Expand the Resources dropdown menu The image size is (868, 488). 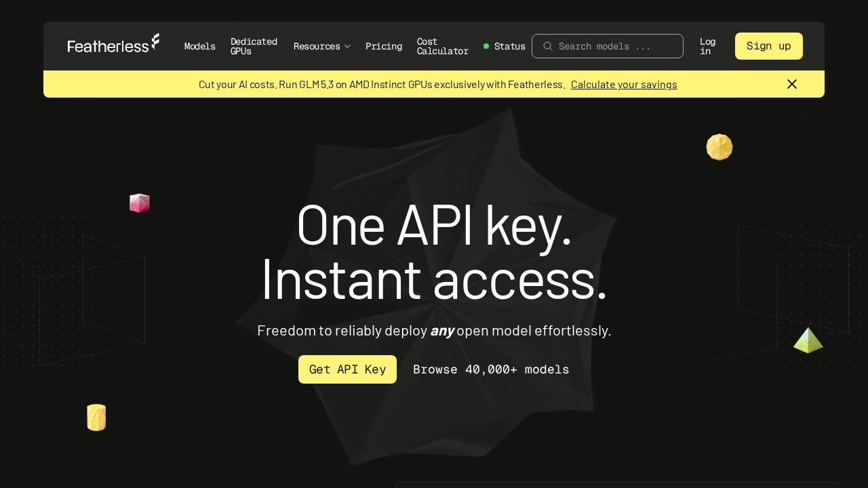point(322,46)
